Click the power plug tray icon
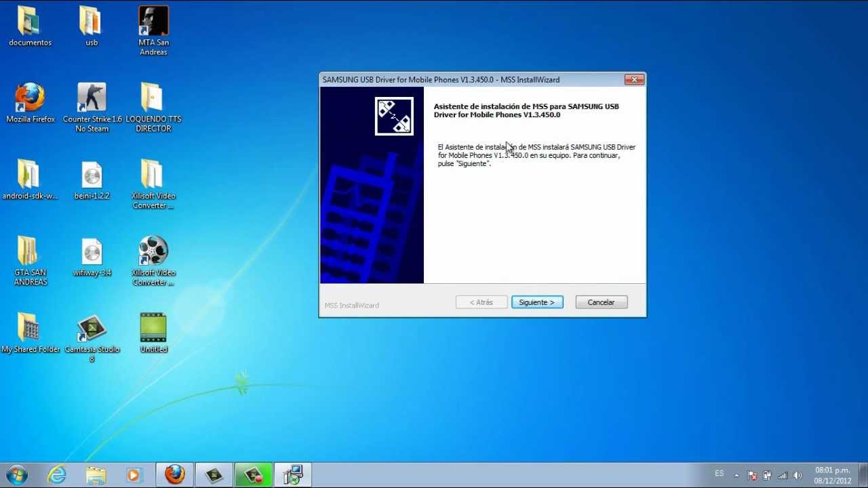 (767, 476)
